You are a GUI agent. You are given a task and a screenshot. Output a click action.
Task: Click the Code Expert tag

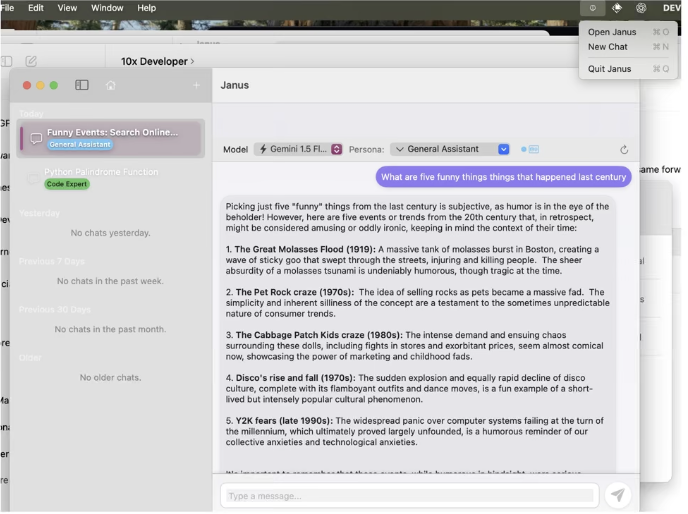[67, 184]
